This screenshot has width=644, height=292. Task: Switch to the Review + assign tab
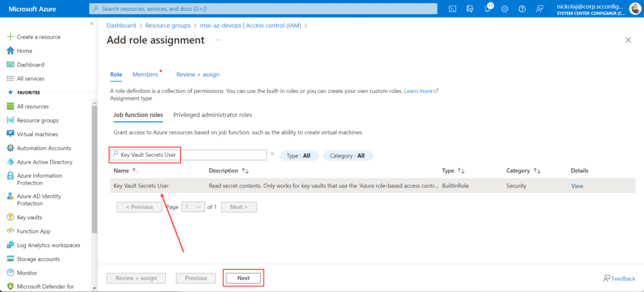198,75
